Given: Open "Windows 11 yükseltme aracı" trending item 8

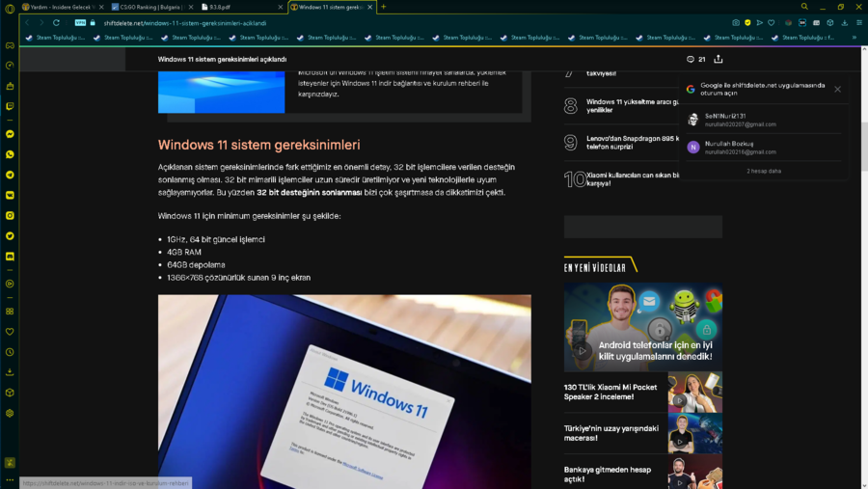Looking at the screenshot, I should (621, 106).
